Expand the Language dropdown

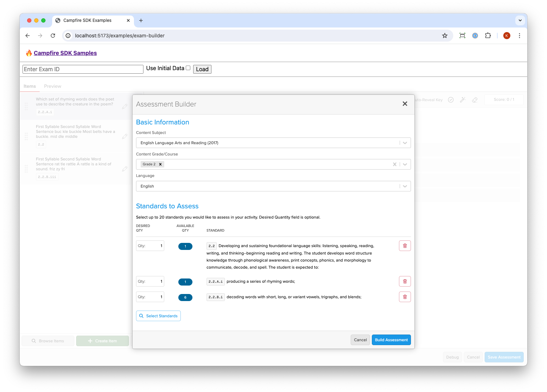pyautogui.click(x=405, y=186)
